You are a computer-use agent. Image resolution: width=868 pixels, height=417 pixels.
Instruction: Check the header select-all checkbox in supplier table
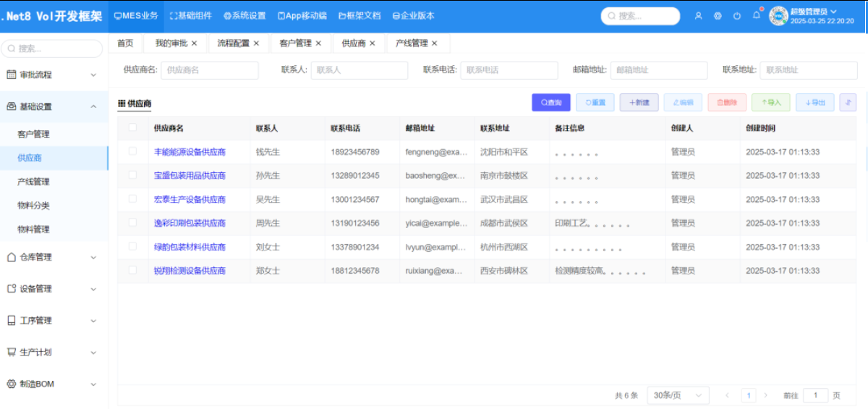pyautogui.click(x=132, y=127)
